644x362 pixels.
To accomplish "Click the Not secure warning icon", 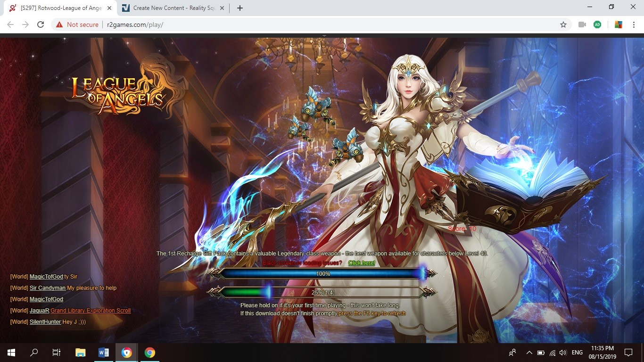I will pos(59,25).
